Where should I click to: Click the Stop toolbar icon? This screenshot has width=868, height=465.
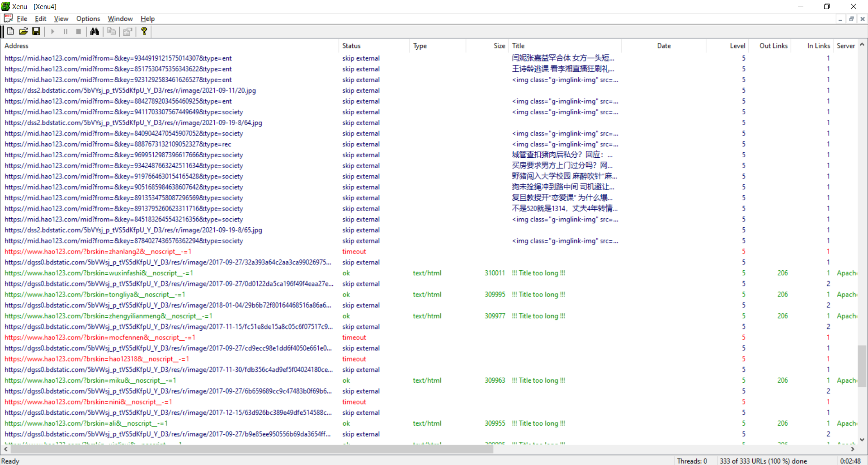click(78, 32)
